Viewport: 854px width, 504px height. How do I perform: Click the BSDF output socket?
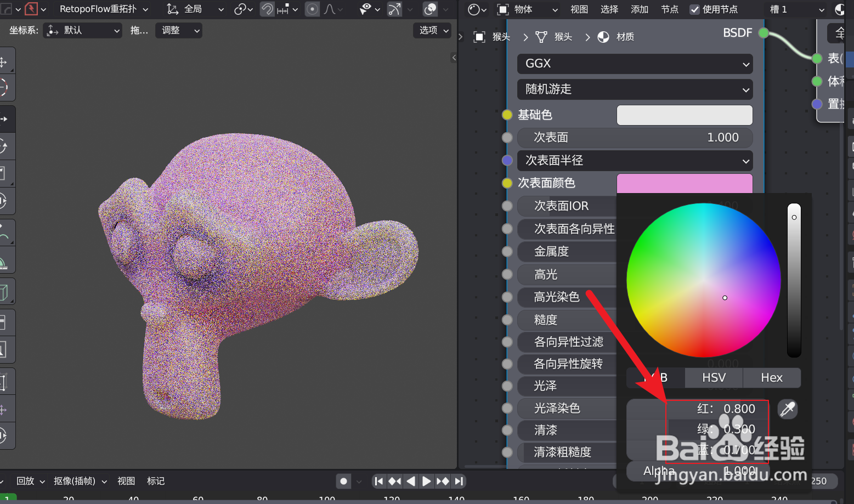(763, 33)
